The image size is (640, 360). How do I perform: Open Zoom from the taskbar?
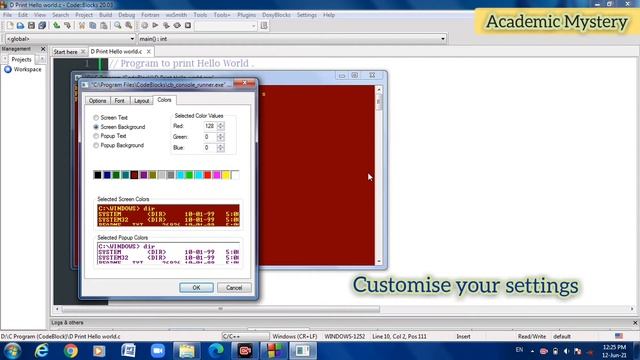tap(158, 351)
